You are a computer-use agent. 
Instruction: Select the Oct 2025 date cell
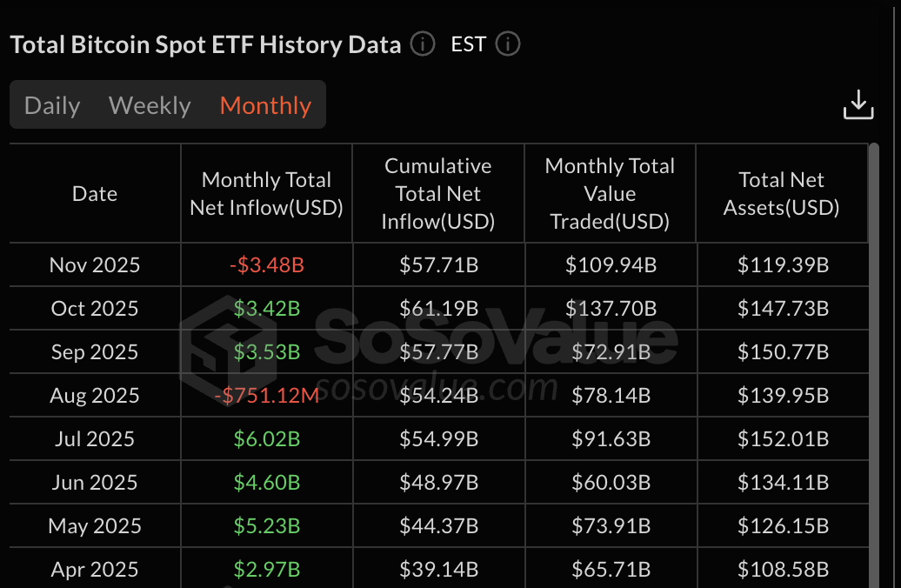point(94,308)
